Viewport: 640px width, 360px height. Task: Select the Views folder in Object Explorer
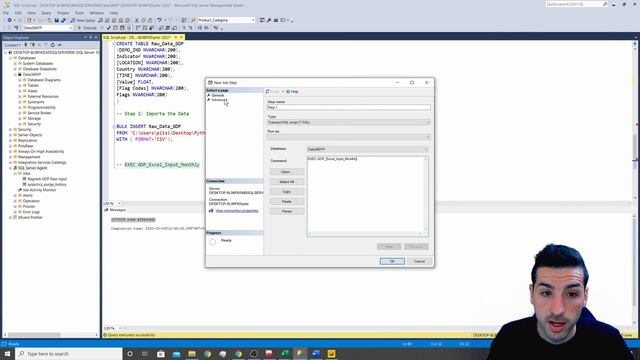(x=33, y=91)
